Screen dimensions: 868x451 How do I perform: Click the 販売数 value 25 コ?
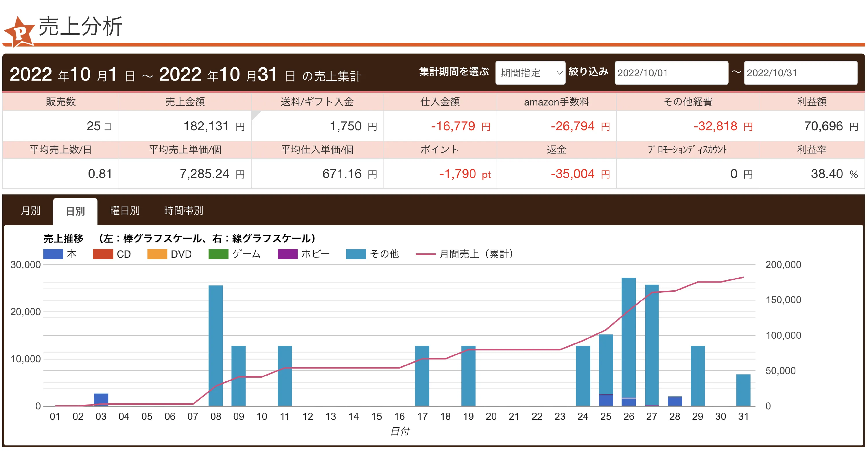pyautogui.click(x=99, y=126)
